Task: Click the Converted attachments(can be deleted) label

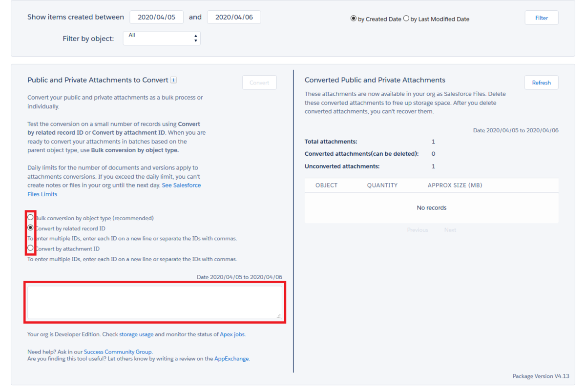Action: 362,154
